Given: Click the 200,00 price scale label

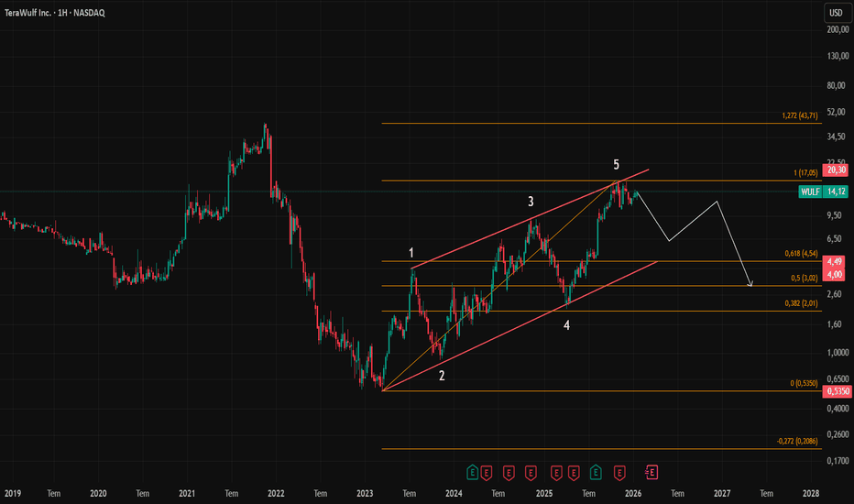Looking at the screenshot, I should click(838, 29).
